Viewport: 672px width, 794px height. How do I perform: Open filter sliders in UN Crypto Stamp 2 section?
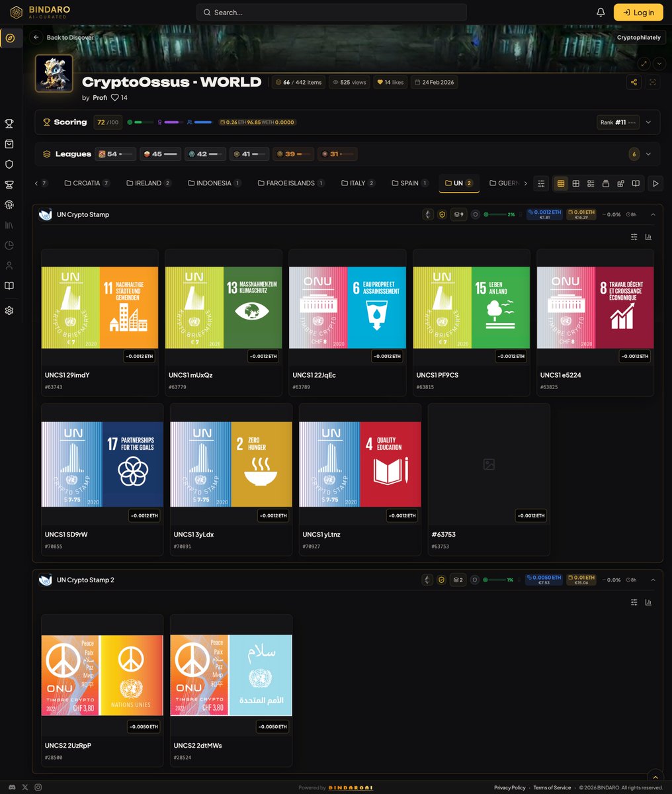(x=634, y=602)
